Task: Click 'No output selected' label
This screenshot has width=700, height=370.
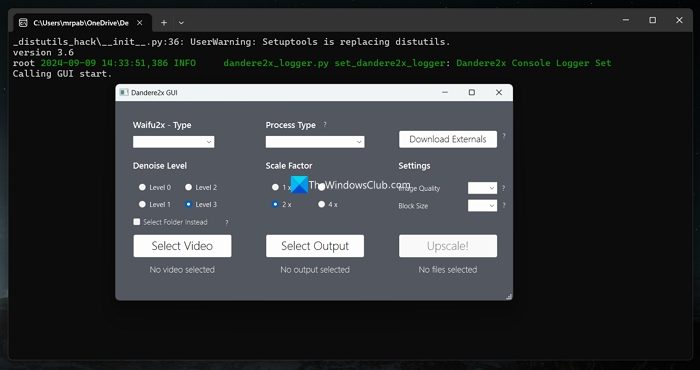Action: [x=315, y=270]
